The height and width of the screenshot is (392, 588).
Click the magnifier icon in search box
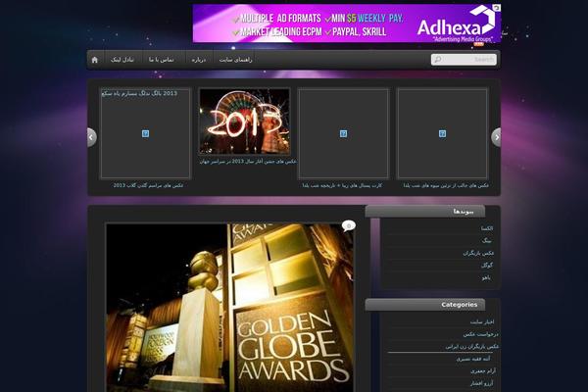click(x=437, y=59)
